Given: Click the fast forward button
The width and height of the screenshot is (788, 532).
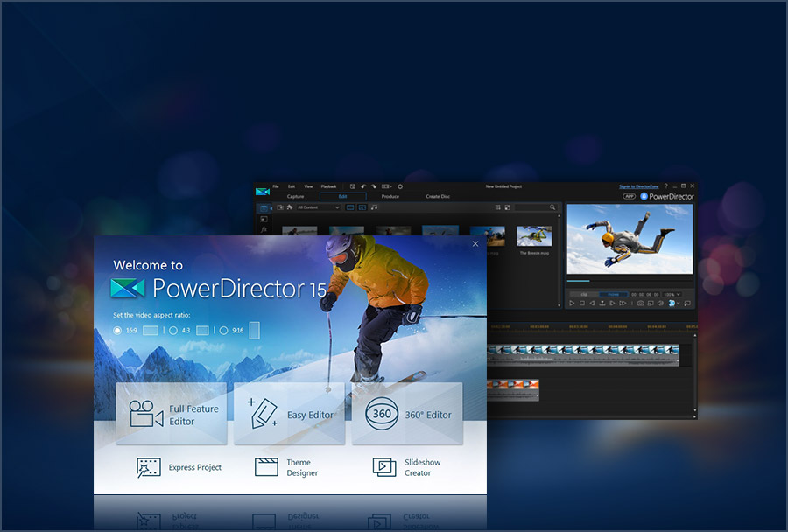Looking at the screenshot, I should pyautogui.click(x=623, y=304).
